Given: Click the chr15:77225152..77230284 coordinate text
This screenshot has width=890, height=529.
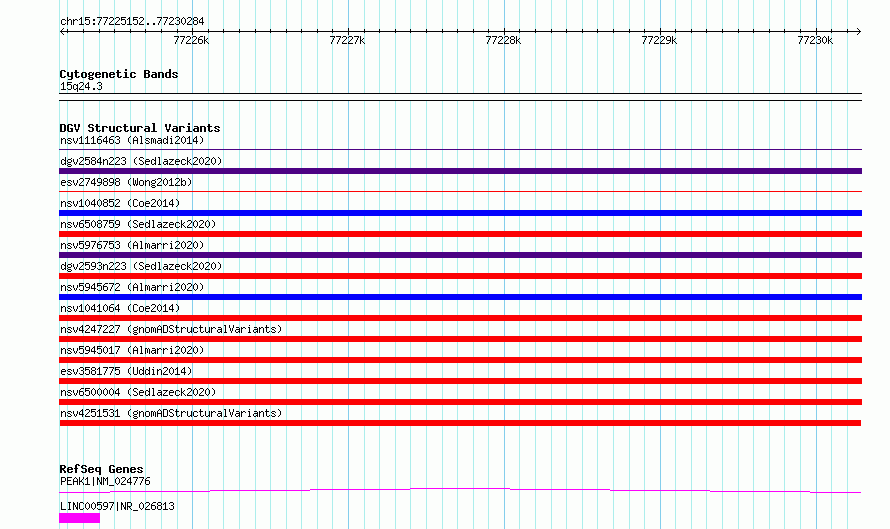Looking at the screenshot, I should [x=132, y=22].
